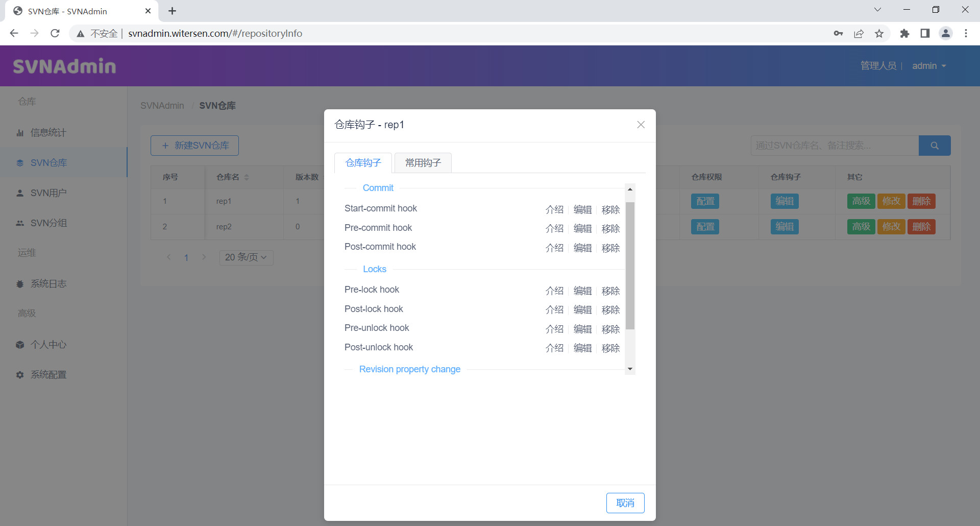Click the browser back arrow
This screenshot has width=980, height=526.
(x=14, y=33)
